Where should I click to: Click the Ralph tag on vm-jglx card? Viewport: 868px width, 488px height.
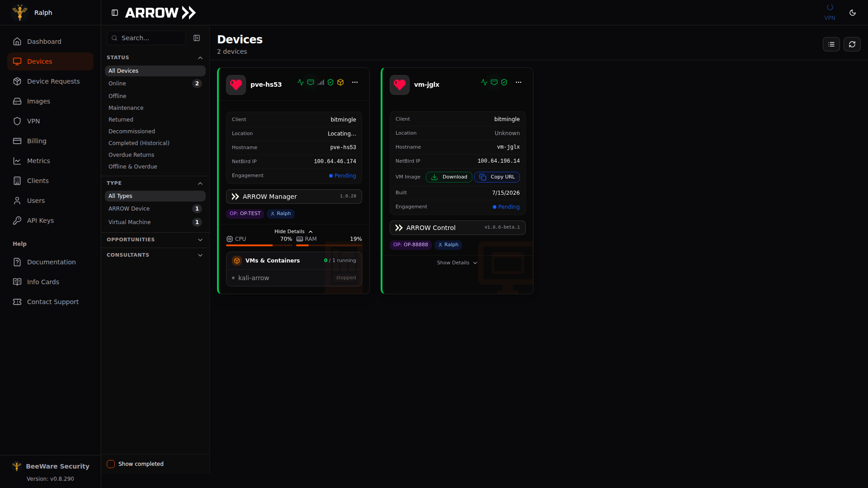click(448, 245)
